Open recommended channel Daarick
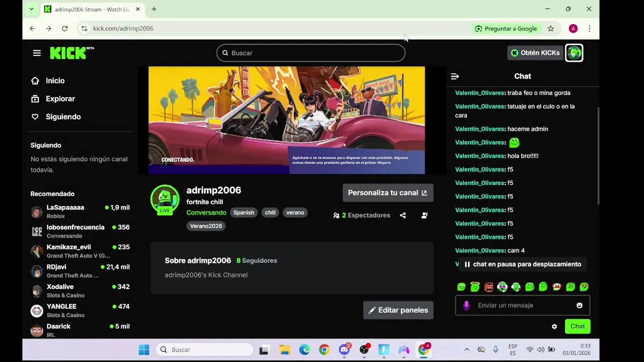 [80, 330]
